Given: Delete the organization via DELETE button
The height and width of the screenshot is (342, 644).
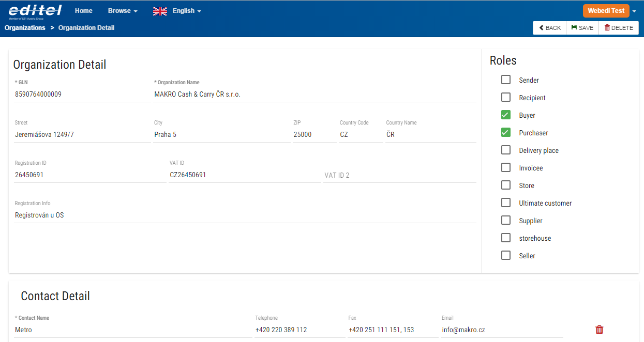Looking at the screenshot, I should click(619, 28).
